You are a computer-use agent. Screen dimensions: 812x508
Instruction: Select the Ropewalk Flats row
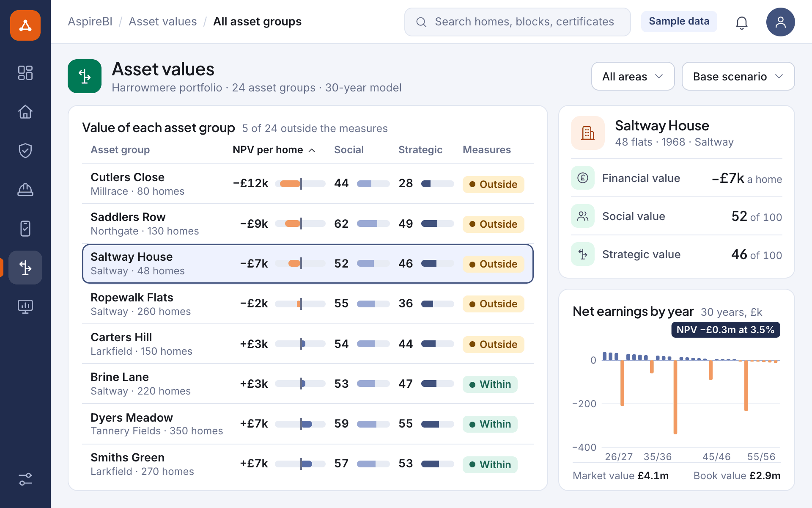point(308,304)
